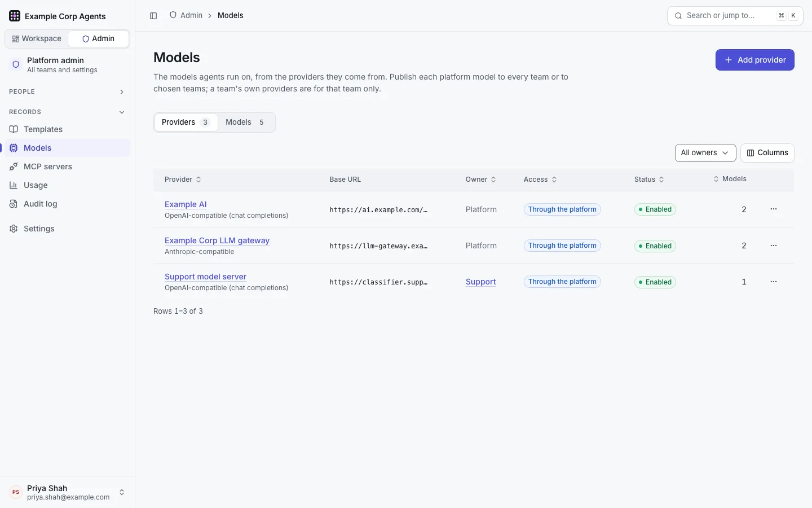This screenshot has width=812, height=508.
Task: Switch to the Admin view
Action: pyautogui.click(x=99, y=38)
